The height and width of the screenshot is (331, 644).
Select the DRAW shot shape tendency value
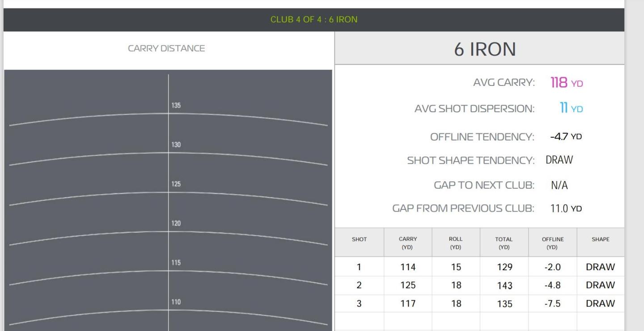point(559,160)
